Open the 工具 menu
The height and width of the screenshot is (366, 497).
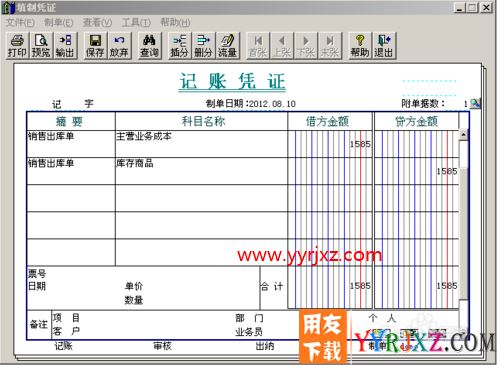[136, 23]
